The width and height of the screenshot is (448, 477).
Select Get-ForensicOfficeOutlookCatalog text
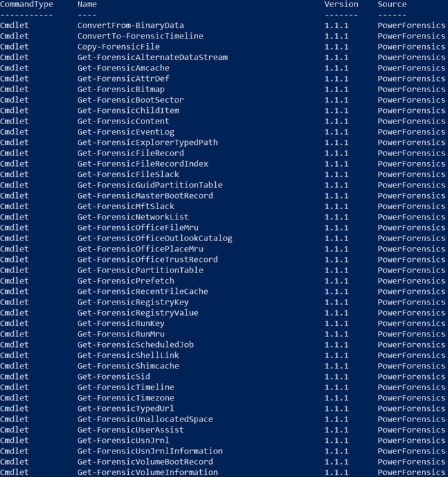[155, 238]
